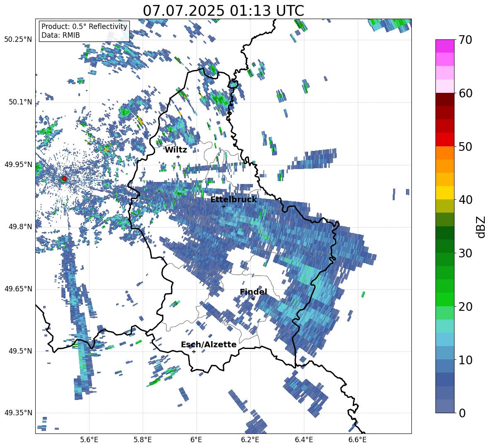Click the dark maroon swatch below 60
The image size is (491, 448).
445,99
